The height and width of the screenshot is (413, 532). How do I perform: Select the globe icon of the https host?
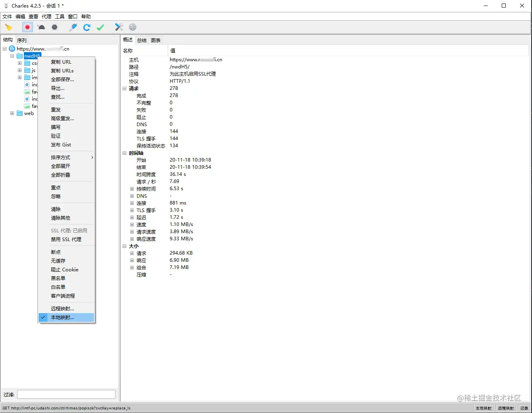(x=12, y=49)
